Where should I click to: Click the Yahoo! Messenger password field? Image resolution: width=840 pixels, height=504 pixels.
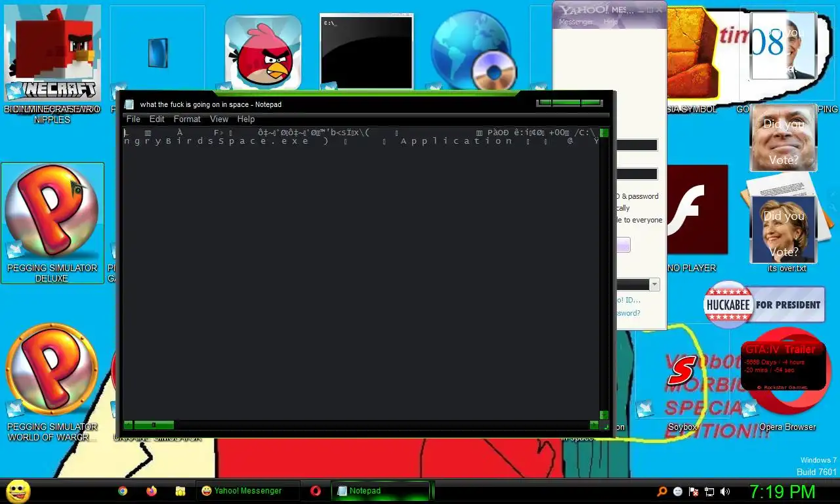pyautogui.click(x=637, y=174)
